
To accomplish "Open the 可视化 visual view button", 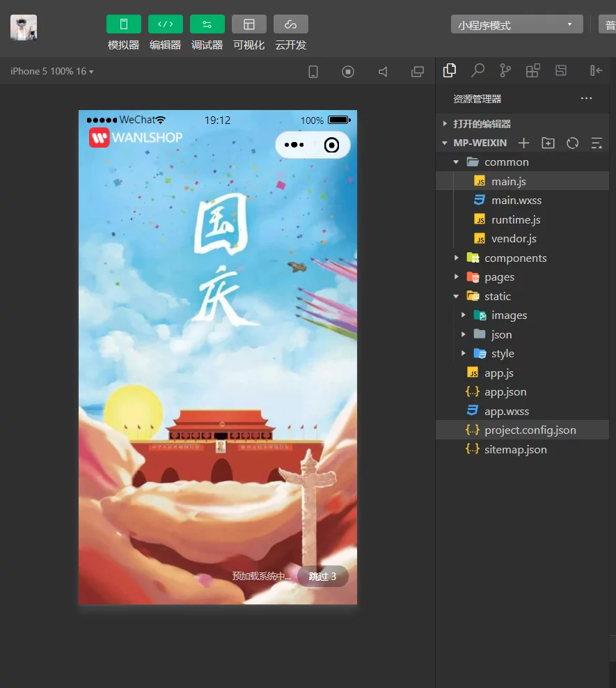I will click(x=248, y=24).
